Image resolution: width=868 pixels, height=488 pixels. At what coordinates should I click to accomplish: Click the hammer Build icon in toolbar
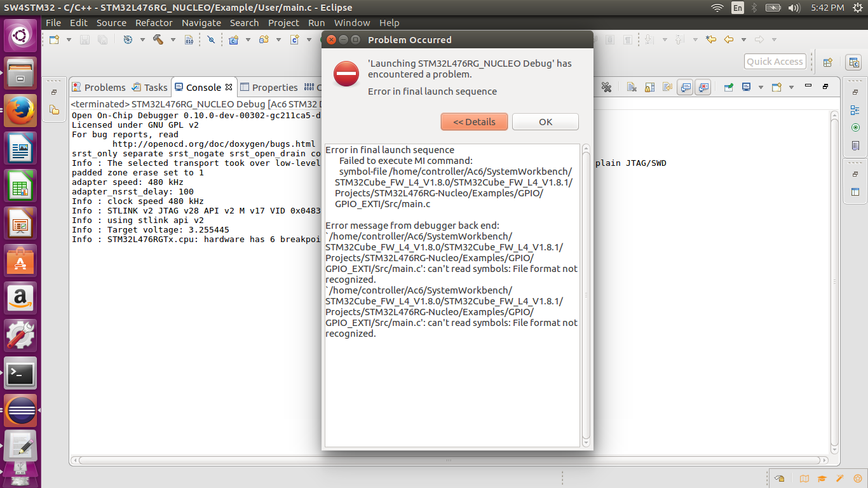tap(158, 39)
